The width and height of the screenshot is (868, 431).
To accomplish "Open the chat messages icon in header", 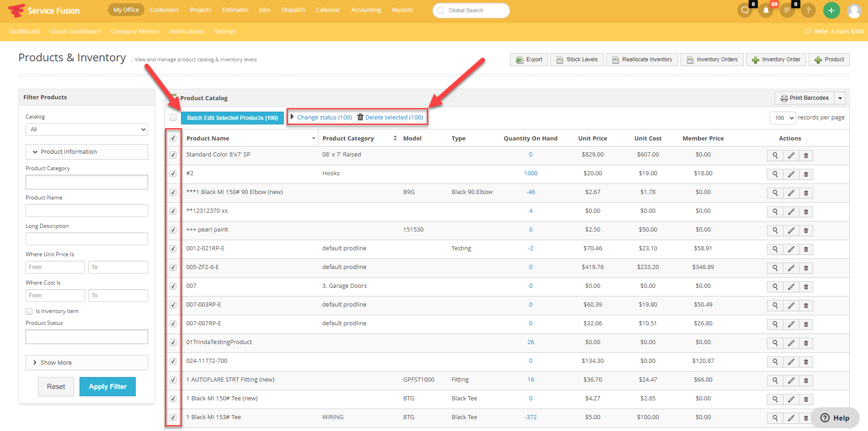I will pyautogui.click(x=745, y=10).
